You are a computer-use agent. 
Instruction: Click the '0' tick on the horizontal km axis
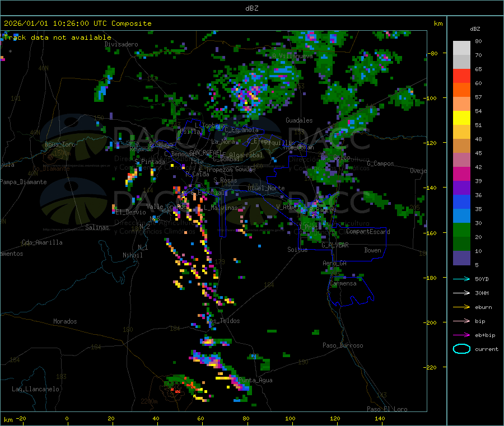[x=67, y=418]
